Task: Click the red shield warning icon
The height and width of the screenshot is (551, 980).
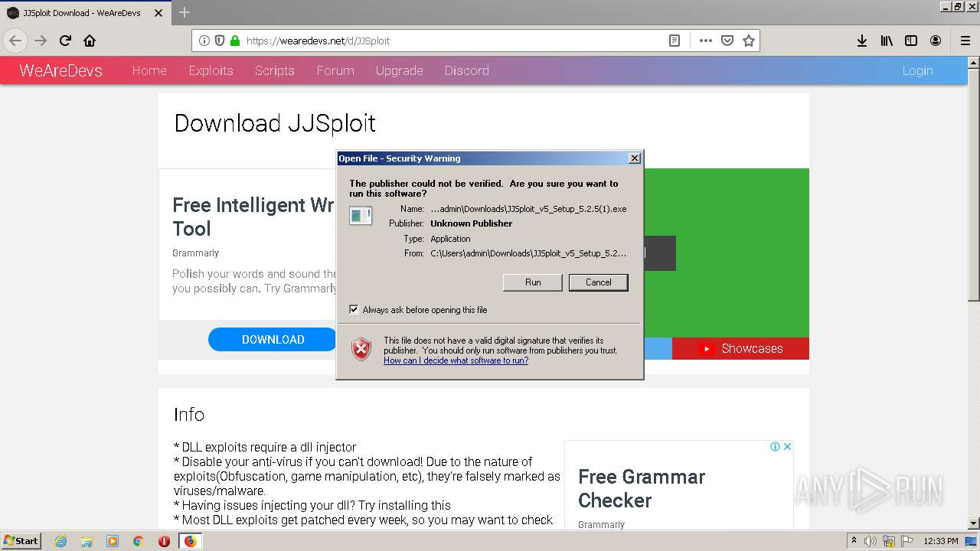Action: [361, 350]
